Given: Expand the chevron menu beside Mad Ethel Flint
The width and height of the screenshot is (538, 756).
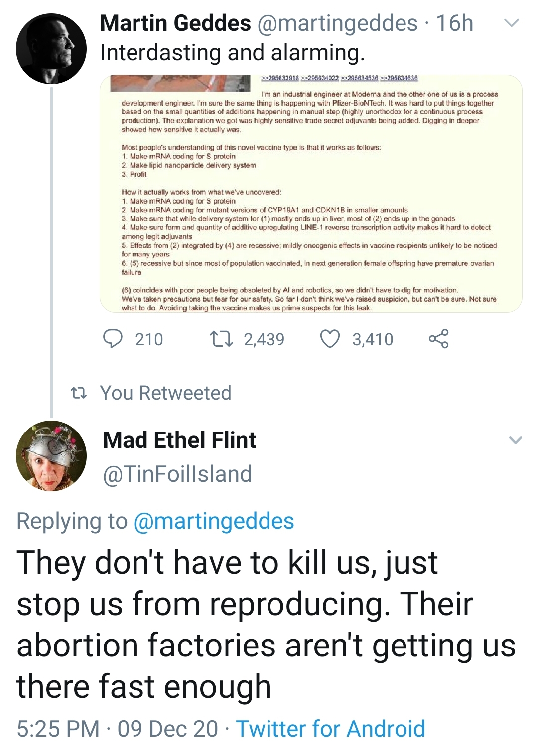Looking at the screenshot, I should coord(515,440).
